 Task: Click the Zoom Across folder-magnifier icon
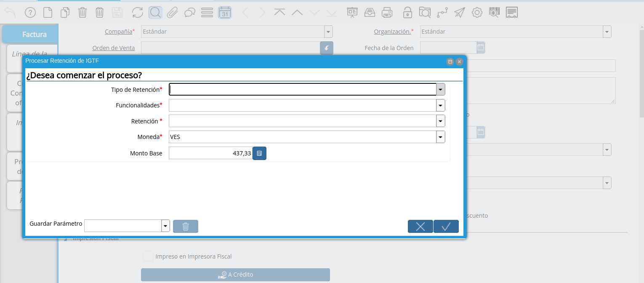tap(425, 13)
